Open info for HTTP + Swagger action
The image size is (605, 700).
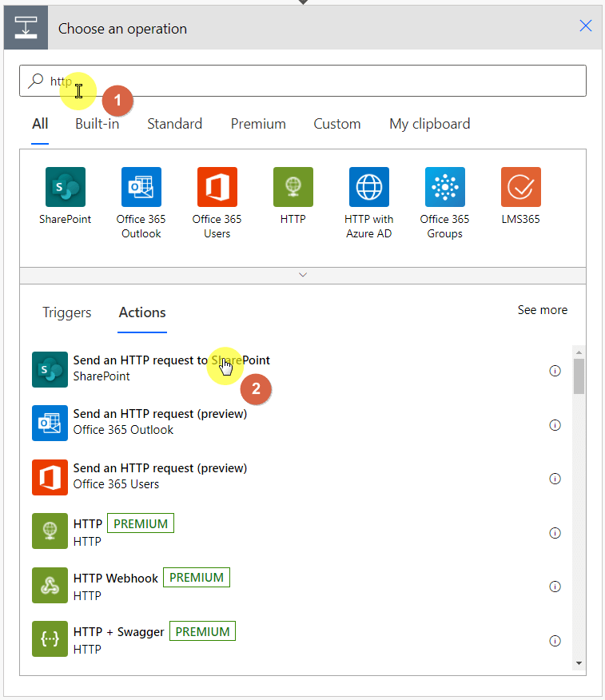pos(555,641)
